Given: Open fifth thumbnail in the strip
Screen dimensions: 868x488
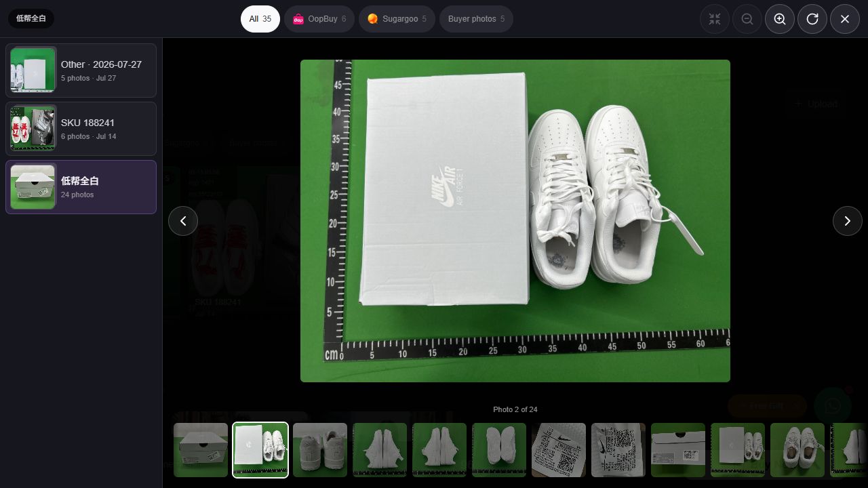Looking at the screenshot, I should click(439, 450).
